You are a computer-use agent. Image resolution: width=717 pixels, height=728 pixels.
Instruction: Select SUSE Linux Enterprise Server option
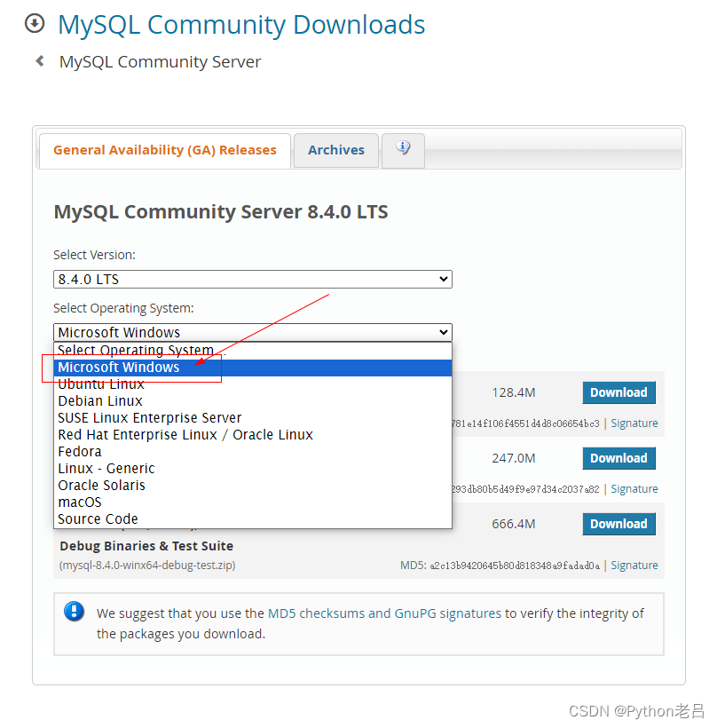(x=252, y=418)
